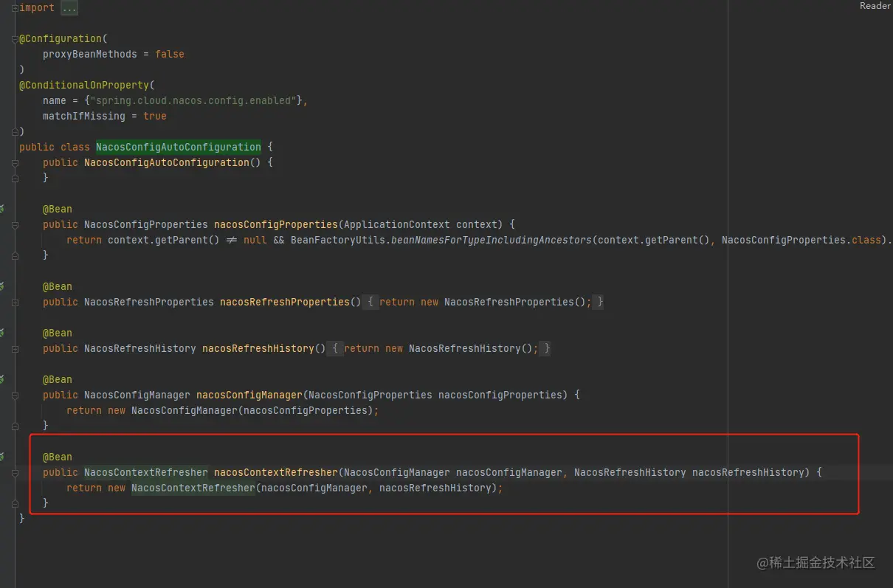Viewport: 893px width, 588px height.
Task: Collapse the nacosConfigManager method body
Action: point(15,395)
